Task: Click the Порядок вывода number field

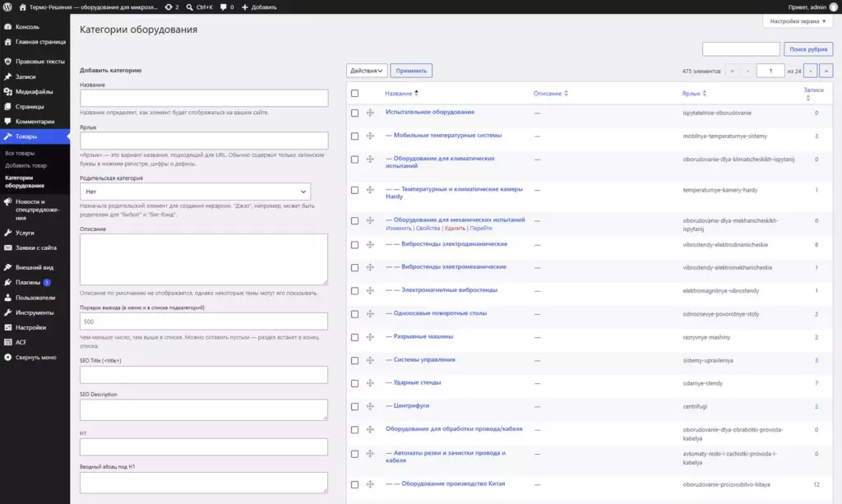Action: click(x=204, y=321)
